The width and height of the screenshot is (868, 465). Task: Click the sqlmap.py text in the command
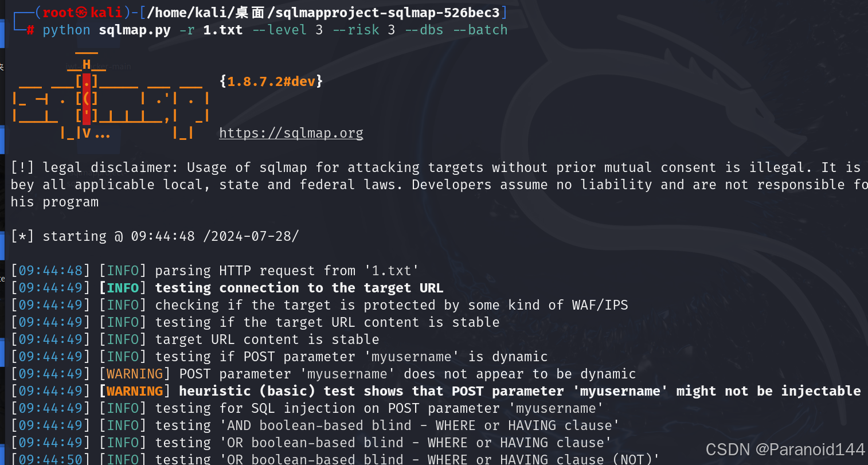pyautogui.click(x=135, y=30)
